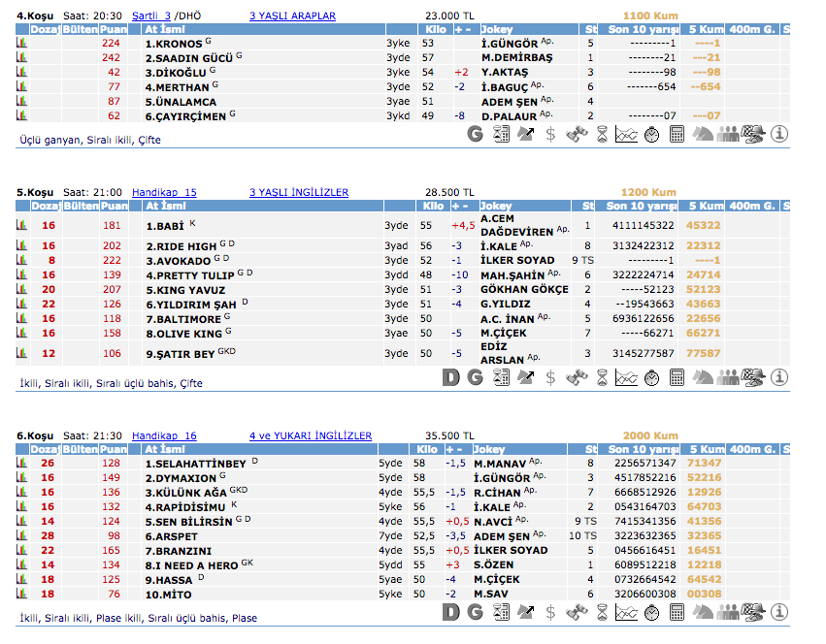Click the D icon under race 5
The image size is (826, 644).
[449, 377]
